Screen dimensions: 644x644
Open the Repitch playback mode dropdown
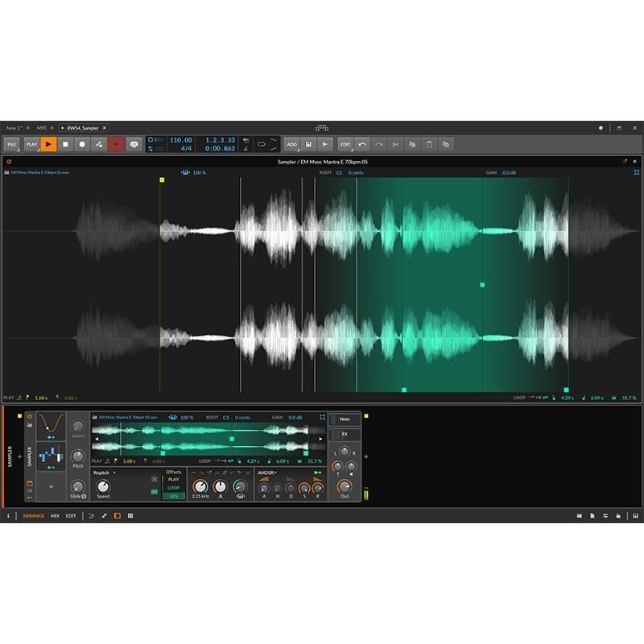click(102, 473)
